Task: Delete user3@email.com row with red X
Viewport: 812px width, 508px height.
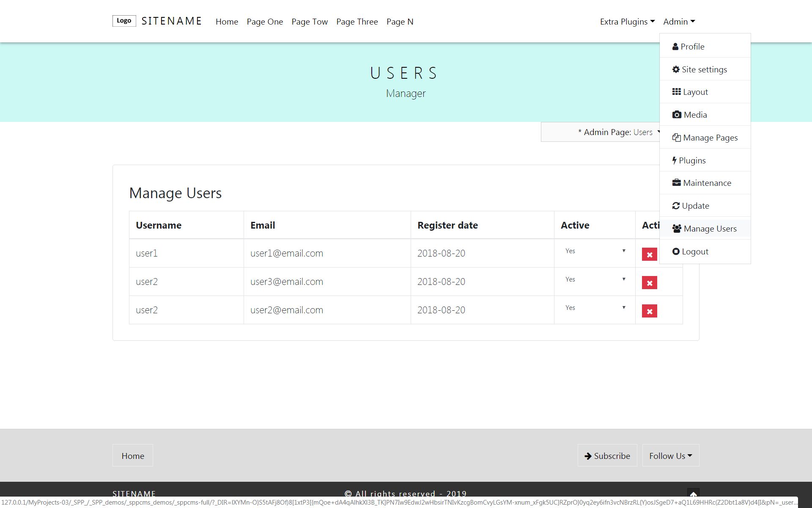Action: [x=649, y=283]
